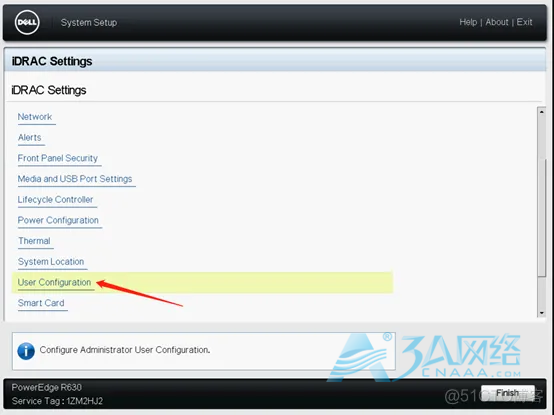Image resolution: width=554 pixels, height=415 pixels.
Task: Open the Lifecycle Controller link
Action: tap(55, 200)
